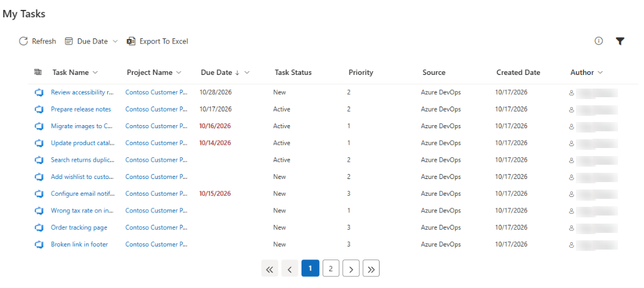Image resolution: width=644 pixels, height=288 pixels.
Task: Click the overdue date 10/16/2026
Action: (x=215, y=126)
